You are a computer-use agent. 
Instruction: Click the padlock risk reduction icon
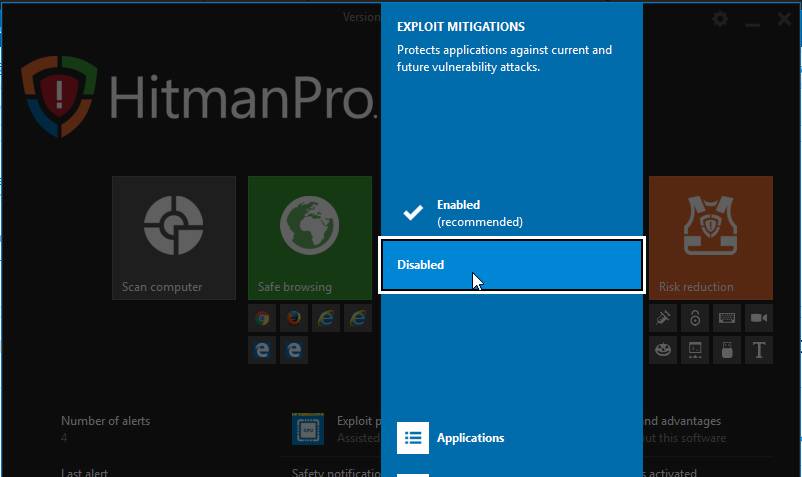[x=695, y=319]
